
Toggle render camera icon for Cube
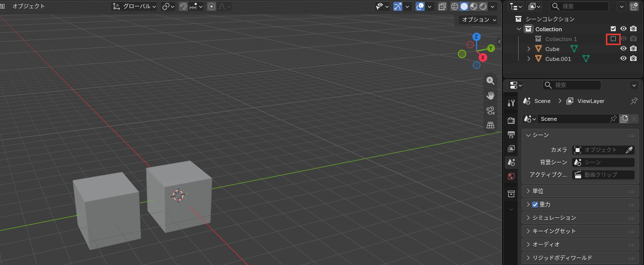click(x=633, y=49)
